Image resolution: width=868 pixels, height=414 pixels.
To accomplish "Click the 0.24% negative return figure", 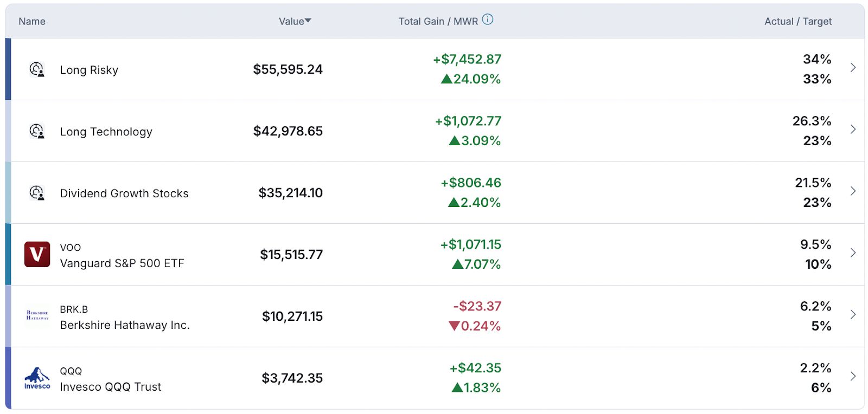I will 475,326.
